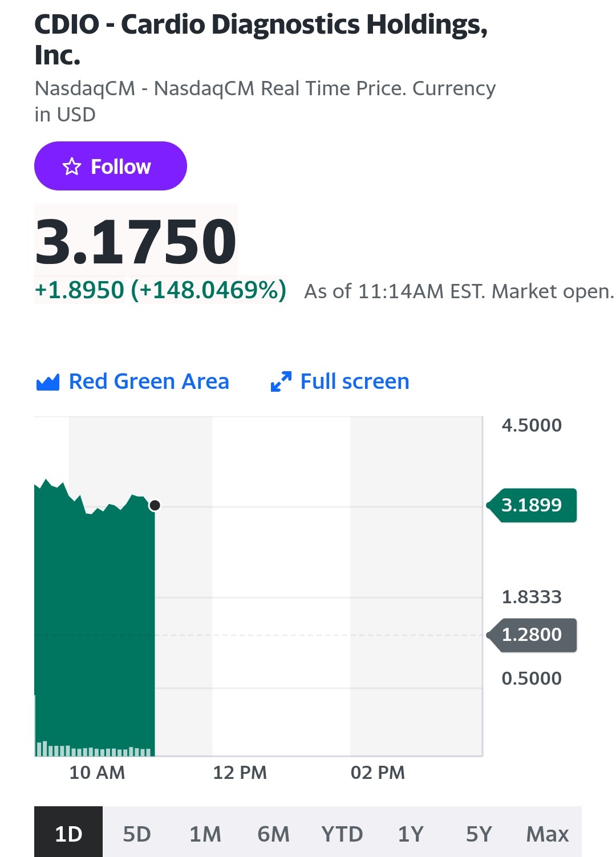Click the Full screen expand arrows icon
The image size is (616, 857).
tap(281, 381)
